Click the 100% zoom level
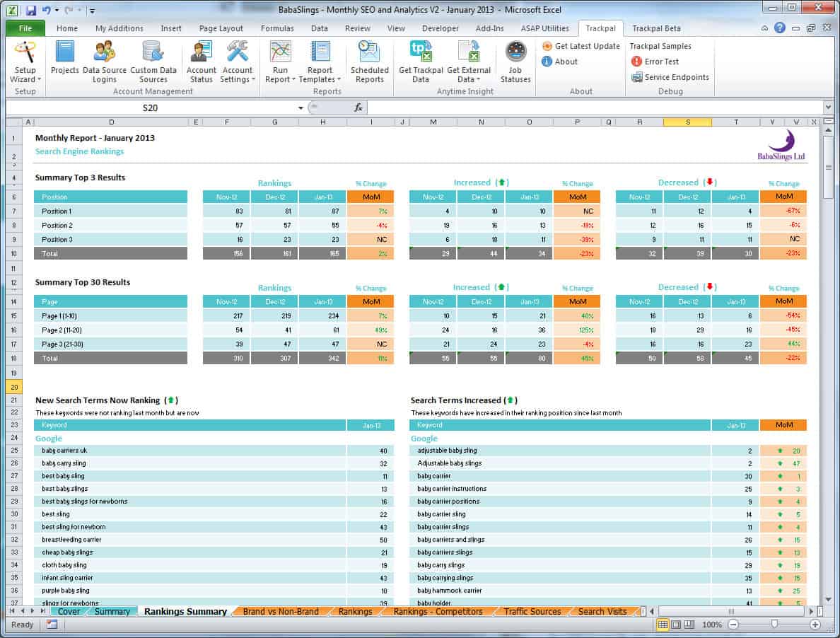This screenshot has width=840, height=638. click(711, 625)
